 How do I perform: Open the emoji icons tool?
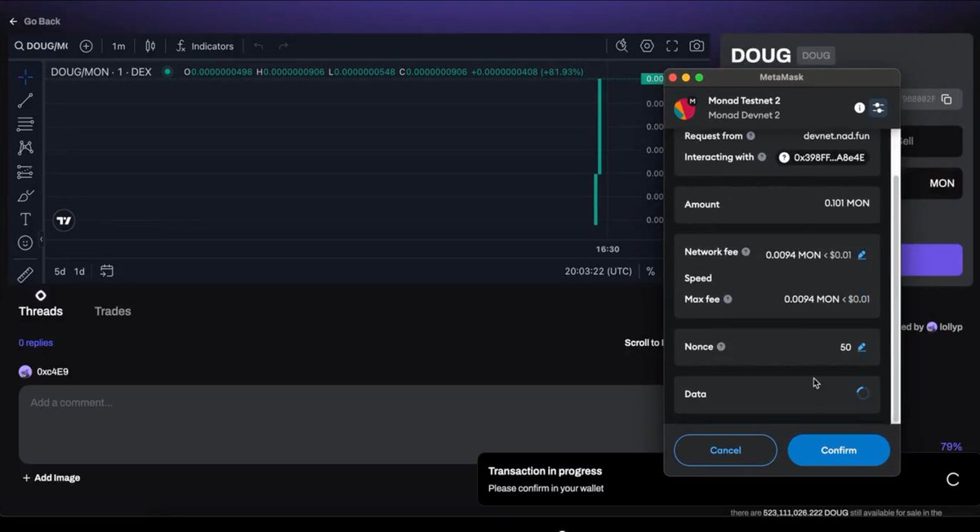(25, 243)
